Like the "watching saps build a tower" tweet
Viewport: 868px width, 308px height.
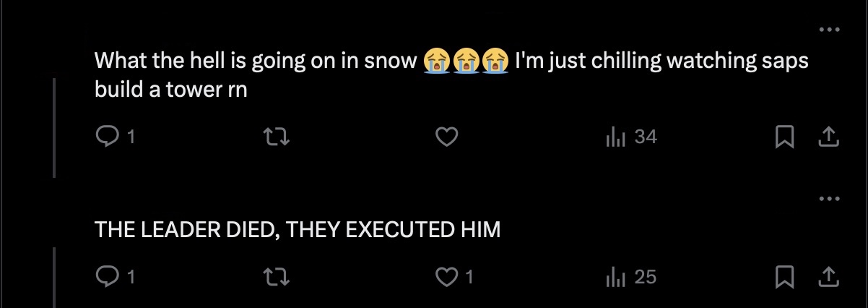(x=448, y=136)
